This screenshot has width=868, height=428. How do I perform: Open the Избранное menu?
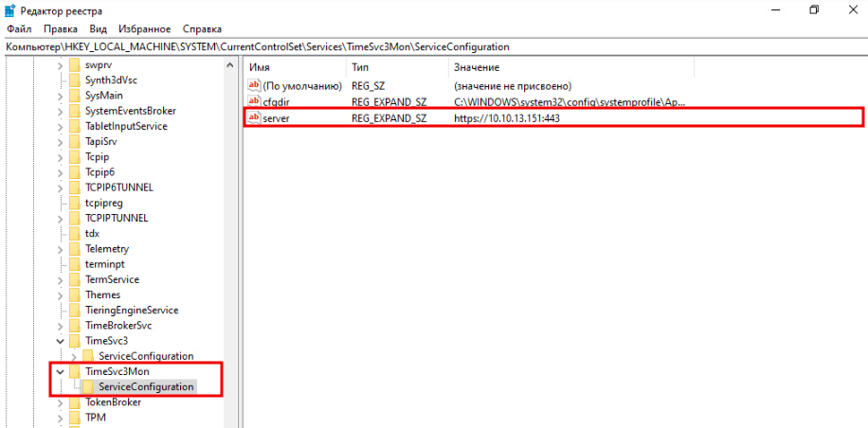pyautogui.click(x=144, y=29)
